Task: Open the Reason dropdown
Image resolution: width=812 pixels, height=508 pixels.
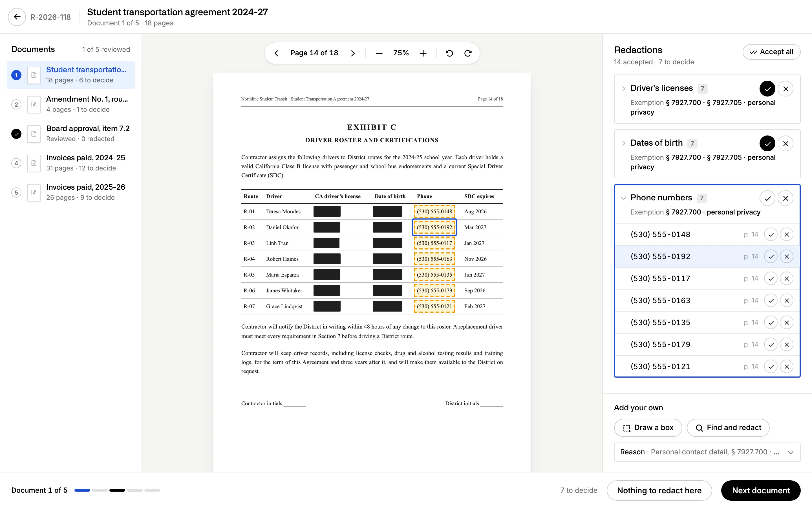Action: tap(707, 452)
